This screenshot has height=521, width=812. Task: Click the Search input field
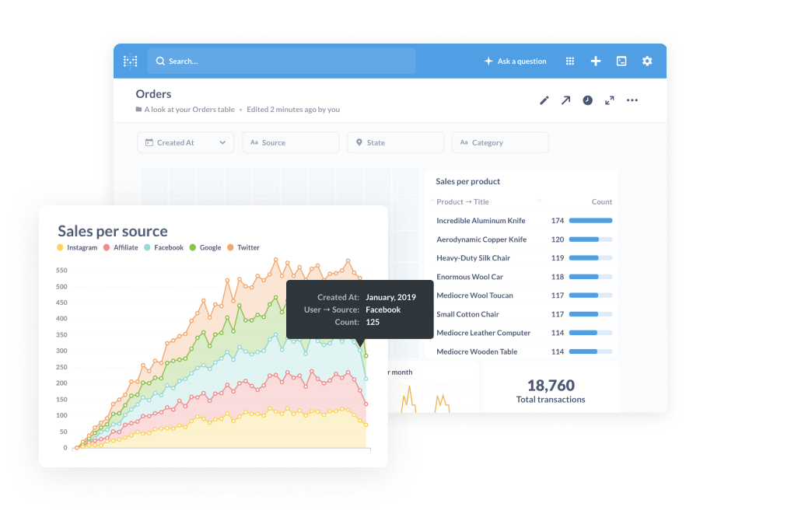(x=282, y=61)
